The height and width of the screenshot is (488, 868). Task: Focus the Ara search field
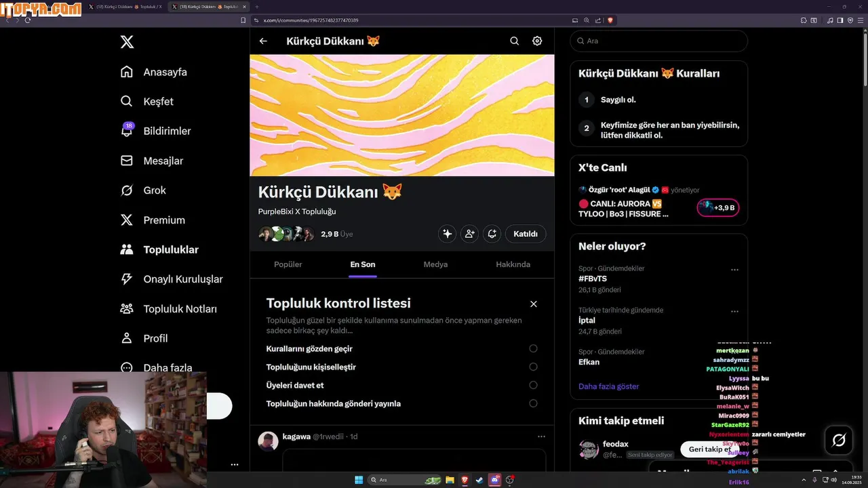point(658,41)
